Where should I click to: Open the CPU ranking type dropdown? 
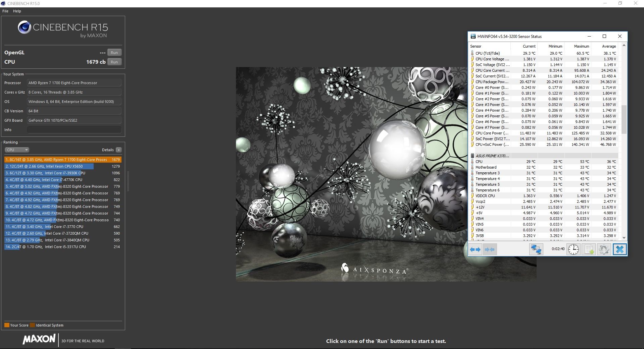pyautogui.click(x=17, y=150)
